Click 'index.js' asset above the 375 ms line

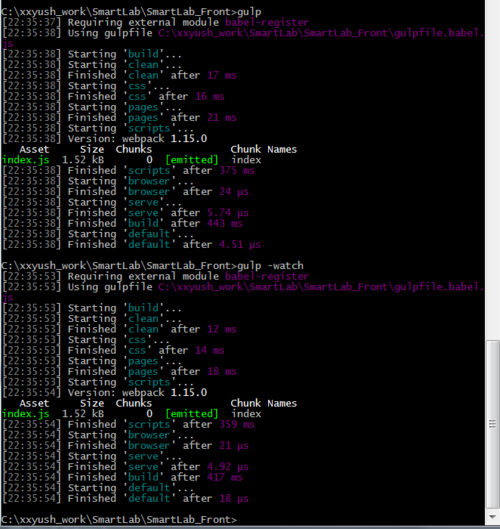click(26, 160)
